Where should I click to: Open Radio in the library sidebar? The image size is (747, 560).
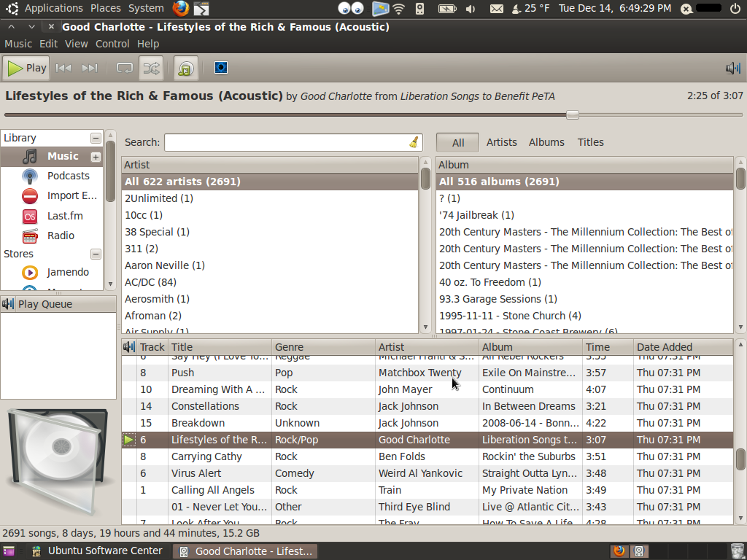(x=61, y=236)
